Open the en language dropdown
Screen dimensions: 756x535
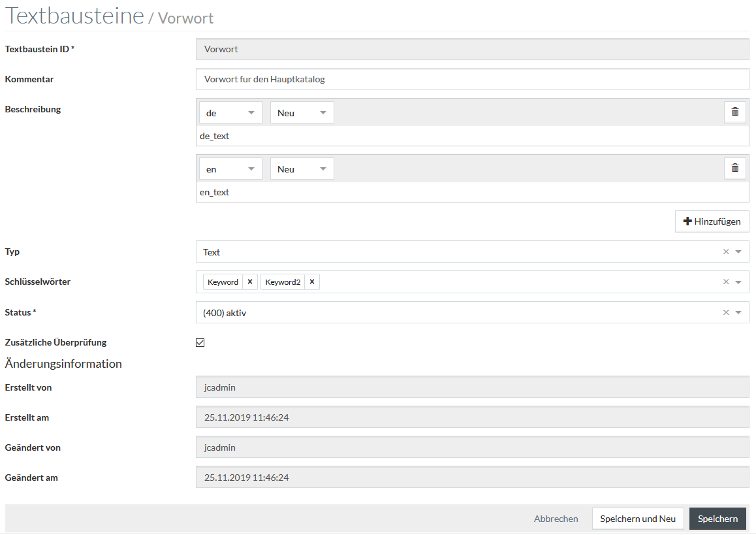coord(230,169)
